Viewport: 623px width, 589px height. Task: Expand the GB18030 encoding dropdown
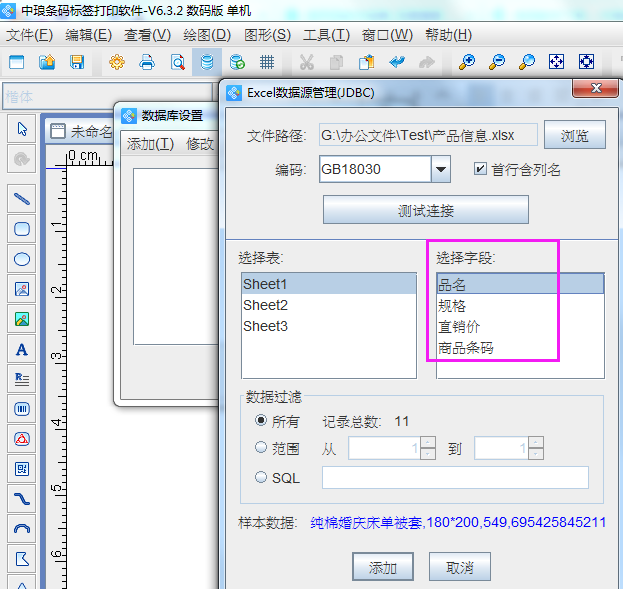(441, 169)
